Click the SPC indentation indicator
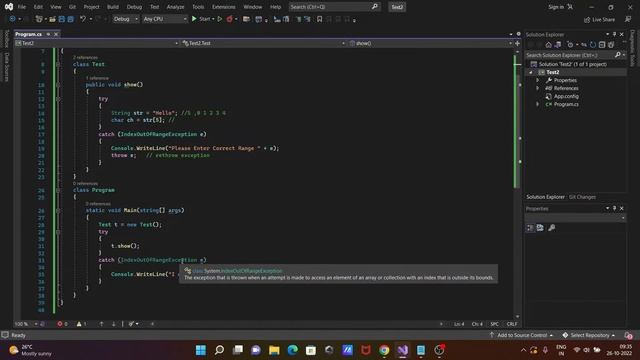 (x=494, y=324)
